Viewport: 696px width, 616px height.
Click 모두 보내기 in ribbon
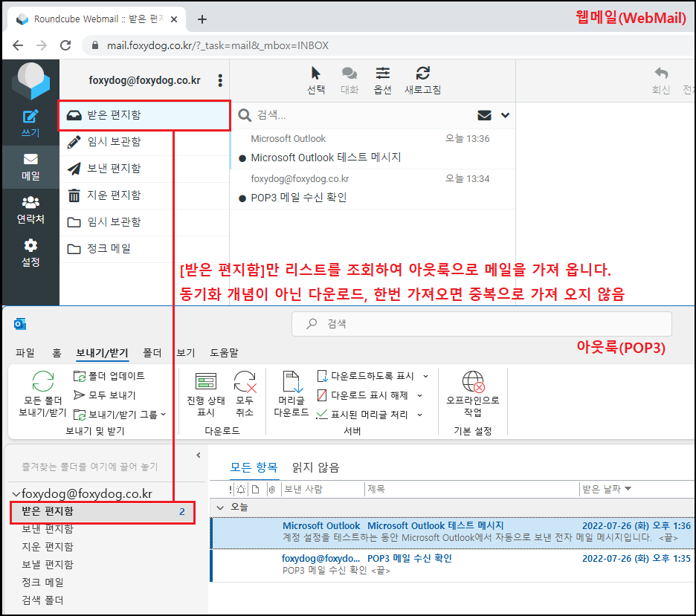(x=105, y=395)
